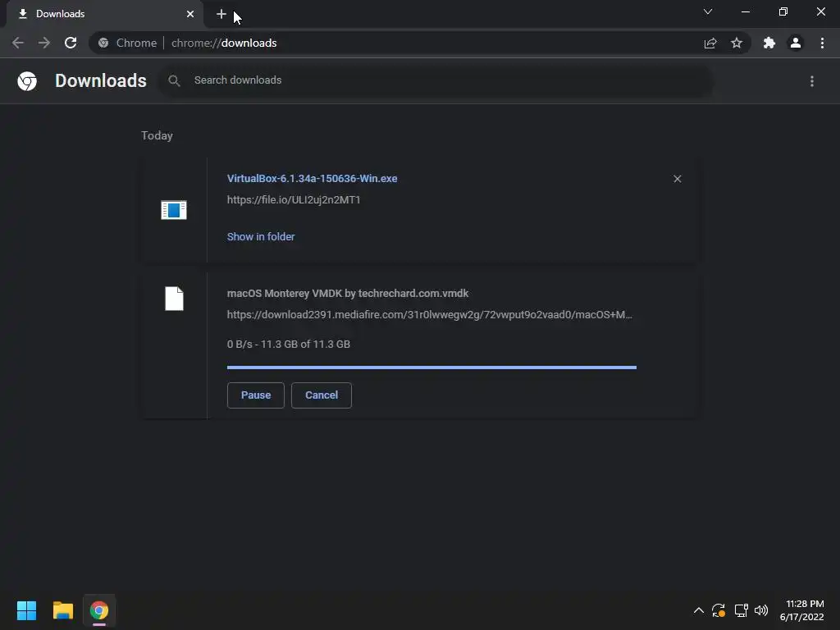Open the Windows Start menu
This screenshot has height=630, width=840.
point(26,610)
